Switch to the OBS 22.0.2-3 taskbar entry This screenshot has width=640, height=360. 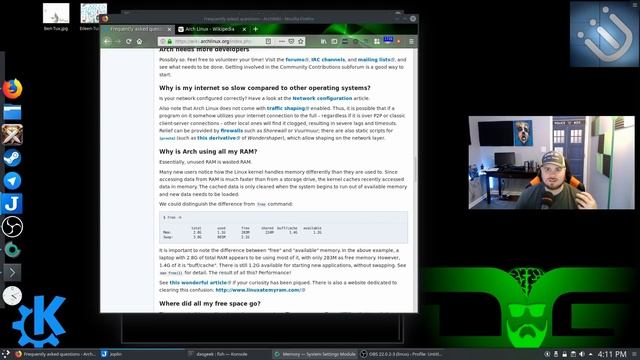tap(402, 354)
